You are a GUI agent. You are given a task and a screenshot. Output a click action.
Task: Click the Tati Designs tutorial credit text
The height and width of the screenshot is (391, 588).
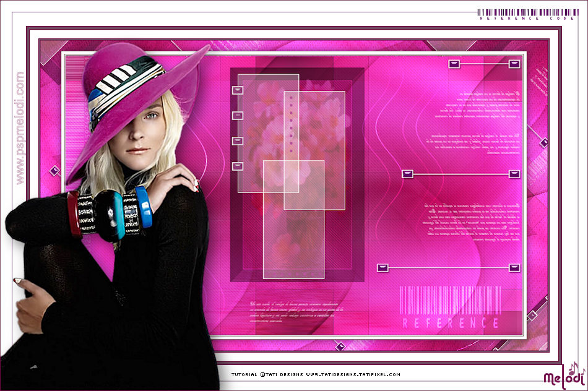pyautogui.click(x=316, y=374)
